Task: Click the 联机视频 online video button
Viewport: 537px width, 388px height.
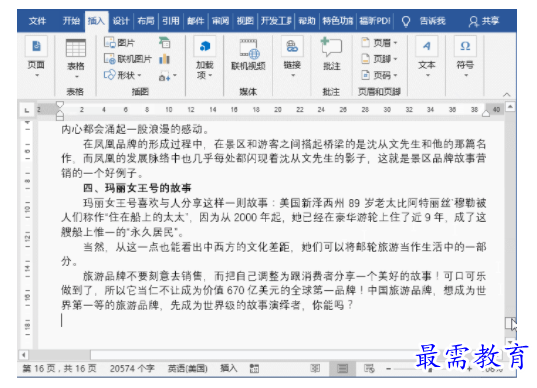Action: 249,55
